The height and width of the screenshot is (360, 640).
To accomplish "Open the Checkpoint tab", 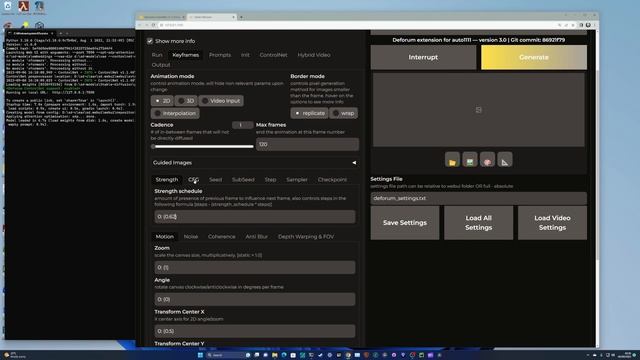I will click(332, 180).
